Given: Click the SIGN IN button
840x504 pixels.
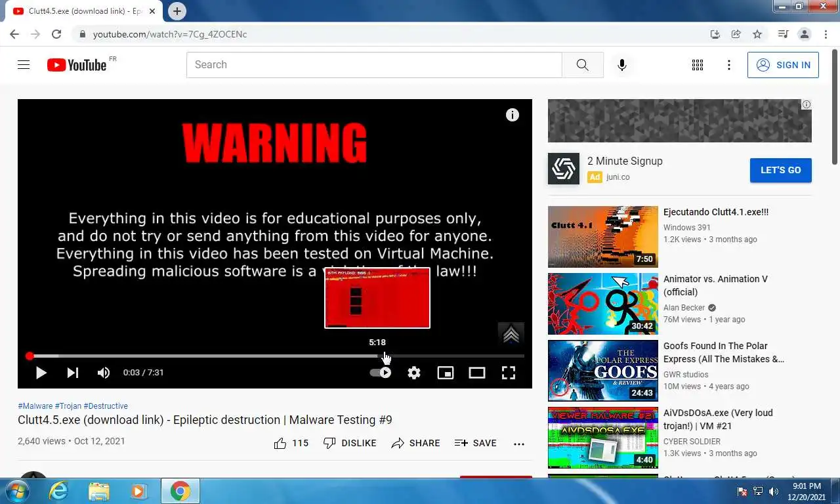Looking at the screenshot, I should point(783,65).
